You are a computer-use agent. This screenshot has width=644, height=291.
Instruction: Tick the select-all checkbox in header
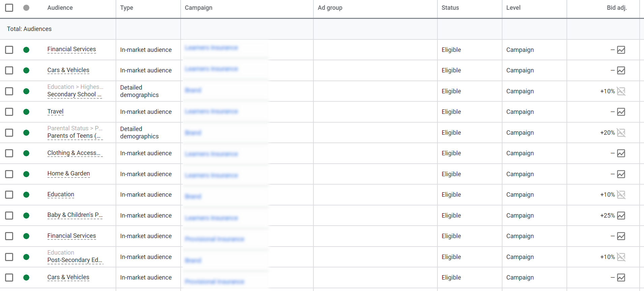coord(9,8)
